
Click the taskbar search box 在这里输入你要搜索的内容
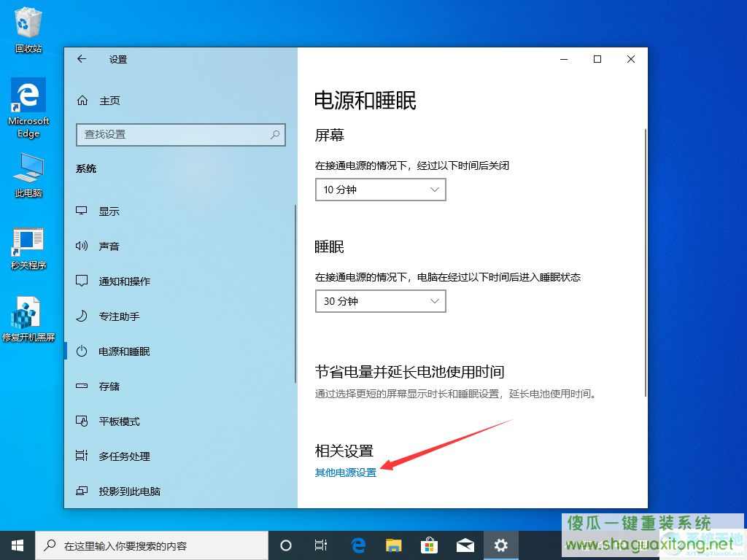(152, 545)
